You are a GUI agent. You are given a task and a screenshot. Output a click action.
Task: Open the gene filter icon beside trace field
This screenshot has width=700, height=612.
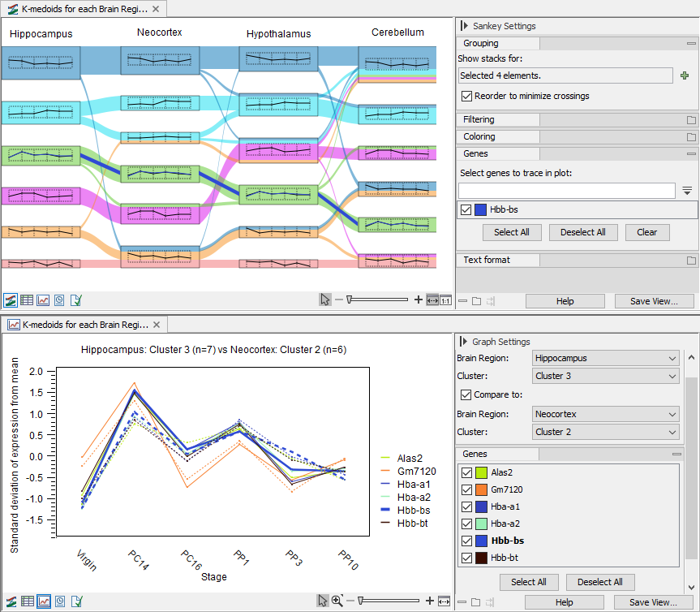click(685, 190)
